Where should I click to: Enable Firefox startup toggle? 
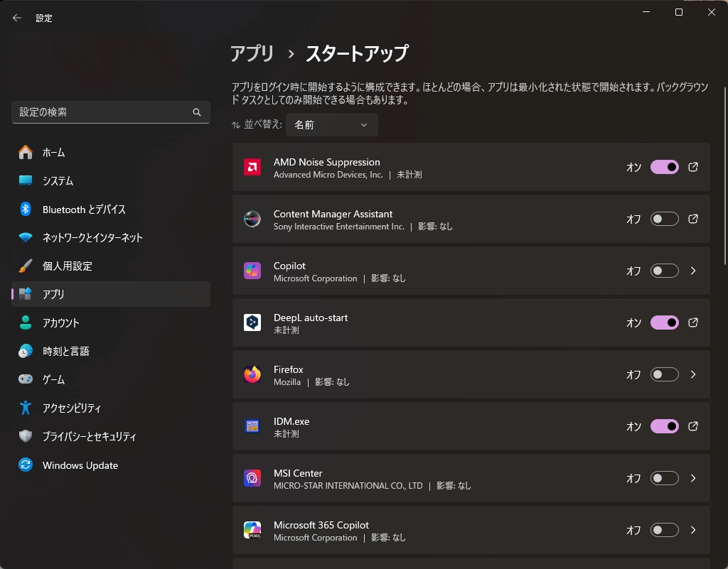click(665, 374)
